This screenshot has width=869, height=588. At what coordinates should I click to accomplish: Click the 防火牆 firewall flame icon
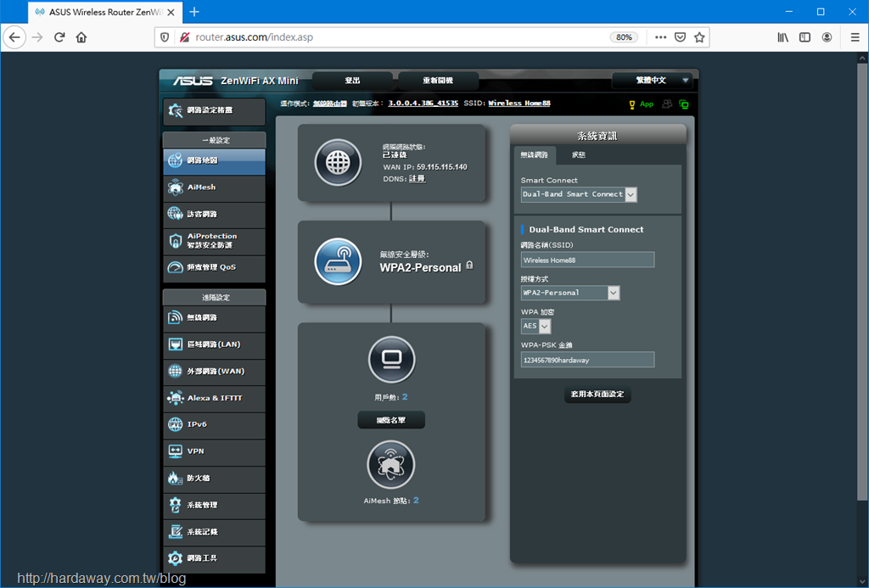[x=175, y=478]
